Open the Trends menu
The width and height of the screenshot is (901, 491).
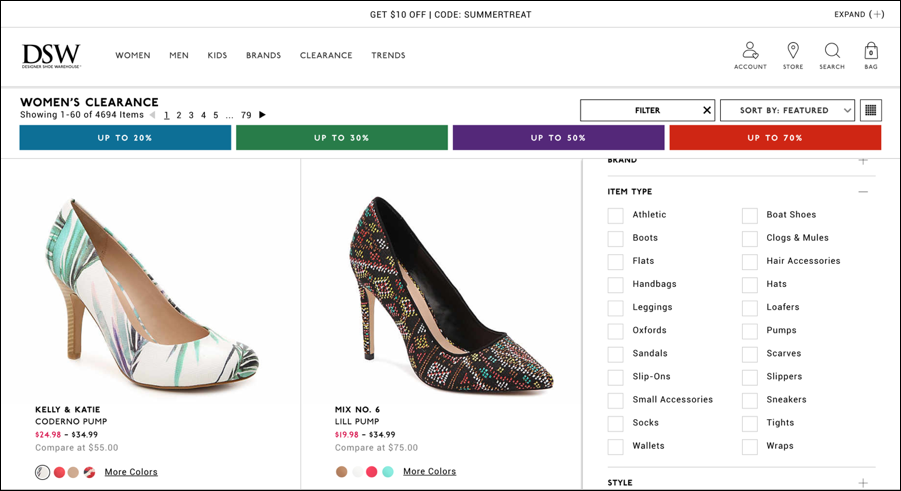click(388, 55)
